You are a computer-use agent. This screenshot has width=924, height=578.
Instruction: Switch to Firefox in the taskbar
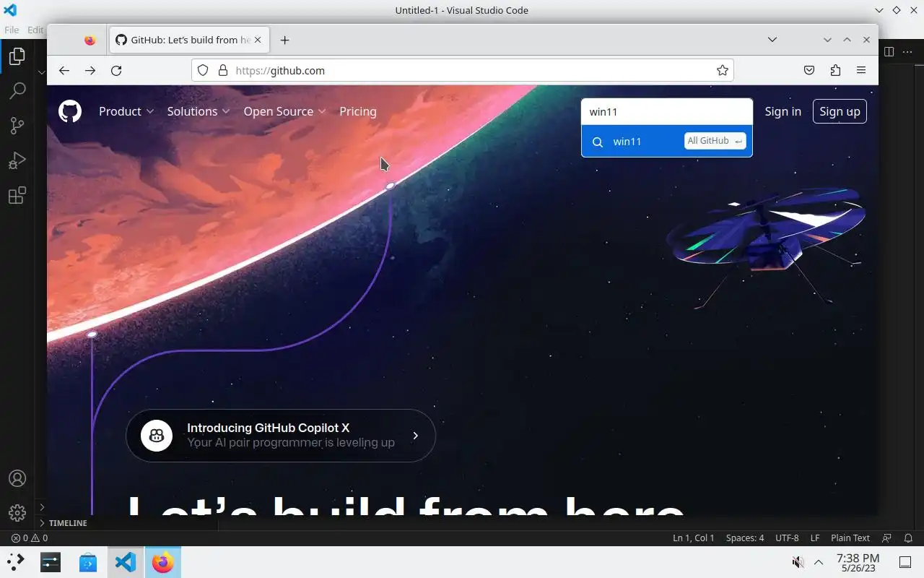pos(163,562)
